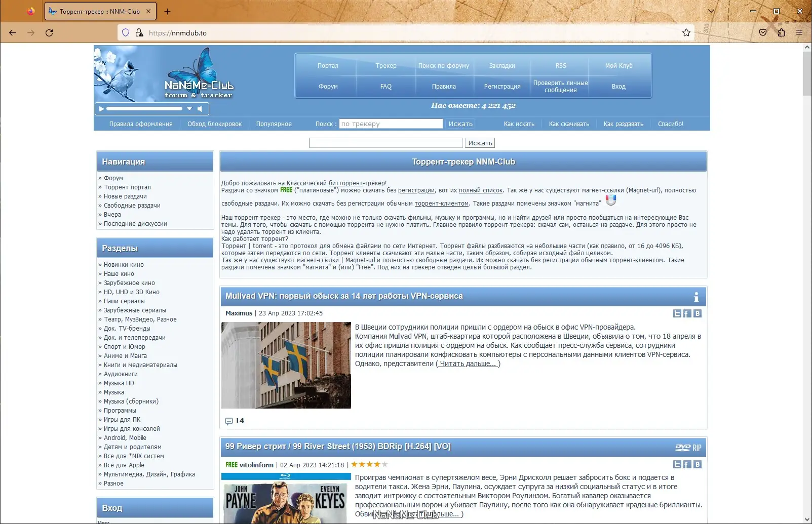Open the Трекер menu item
The image size is (812, 524).
point(386,66)
